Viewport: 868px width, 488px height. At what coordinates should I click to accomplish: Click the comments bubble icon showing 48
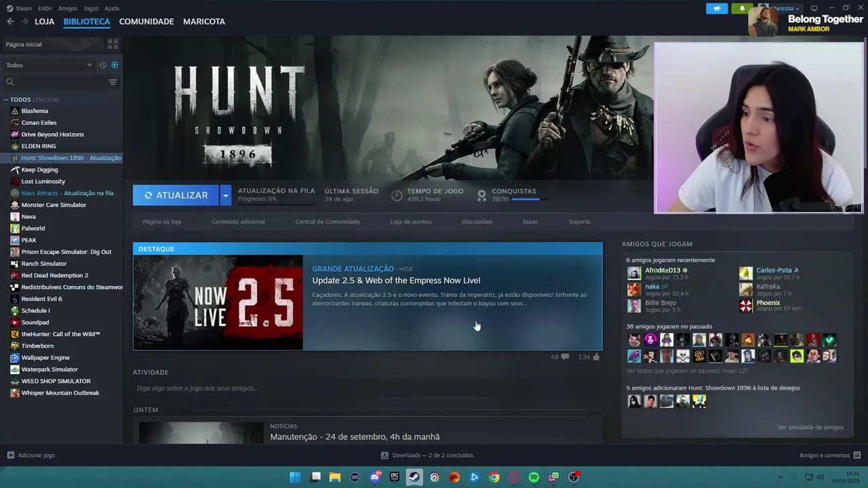(565, 357)
